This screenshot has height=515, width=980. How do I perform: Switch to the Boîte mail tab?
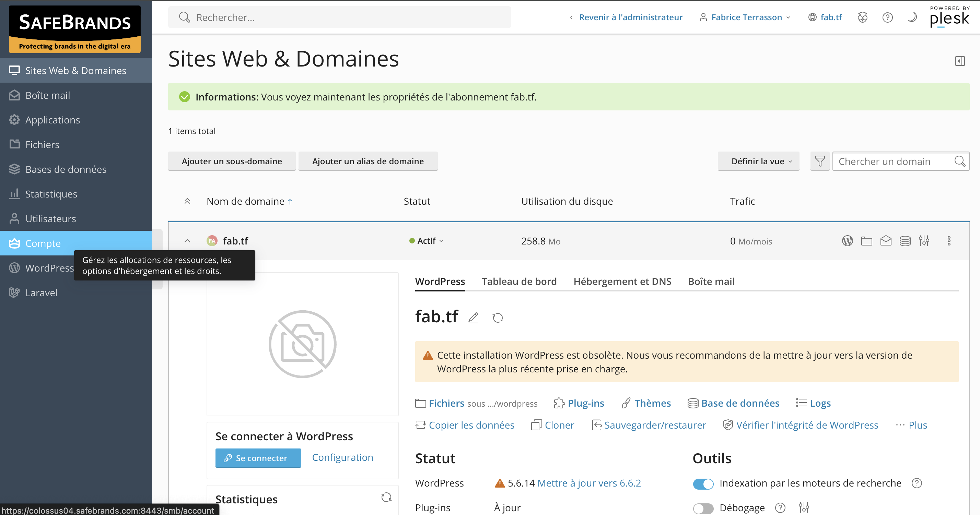click(x=711, y=281)
